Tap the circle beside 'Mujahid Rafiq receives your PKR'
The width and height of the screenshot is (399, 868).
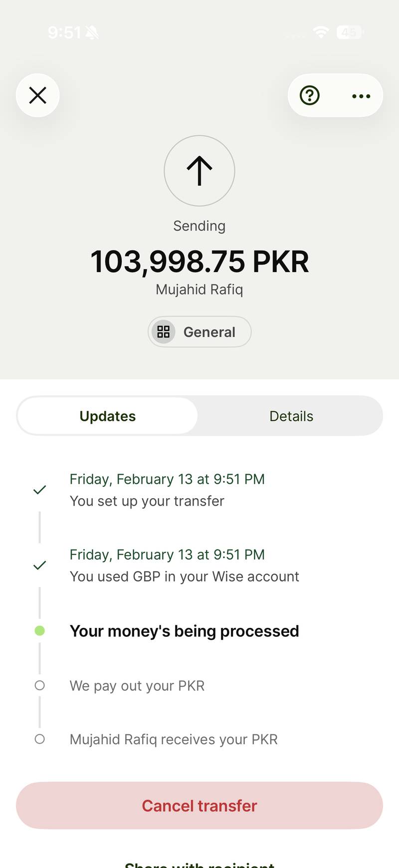(x=40, y=739)
